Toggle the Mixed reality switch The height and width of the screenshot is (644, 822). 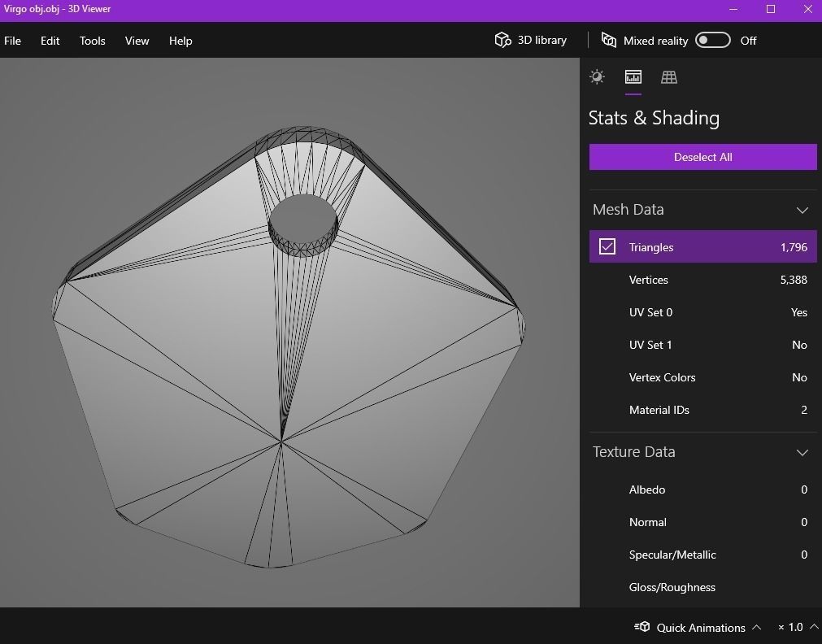pyautogui.click(x=712, y=41)
